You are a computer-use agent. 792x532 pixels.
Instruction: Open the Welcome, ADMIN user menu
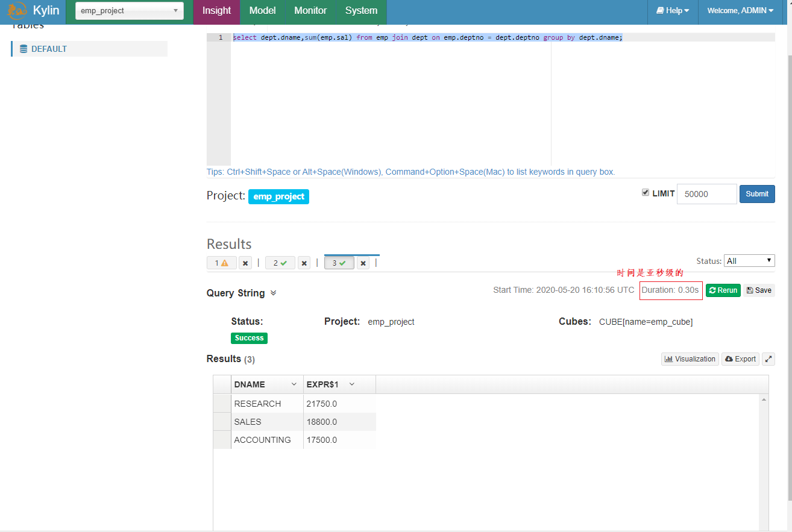(x=740, y=11)
